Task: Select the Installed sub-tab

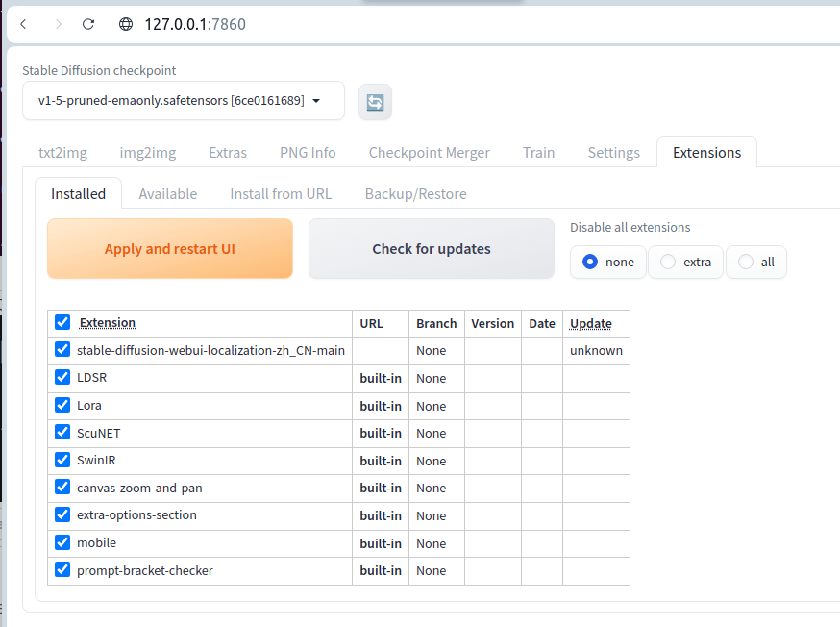Action: tap(78, 194)
